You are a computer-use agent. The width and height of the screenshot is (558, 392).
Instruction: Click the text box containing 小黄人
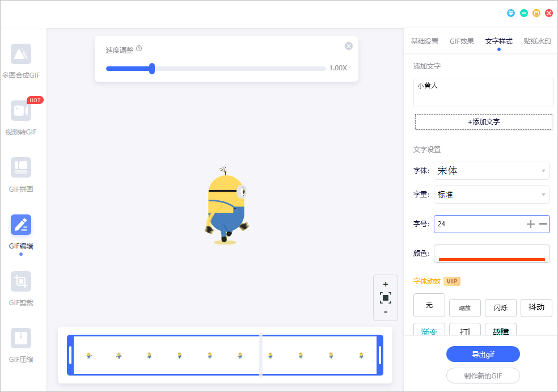tap(483, 92)
